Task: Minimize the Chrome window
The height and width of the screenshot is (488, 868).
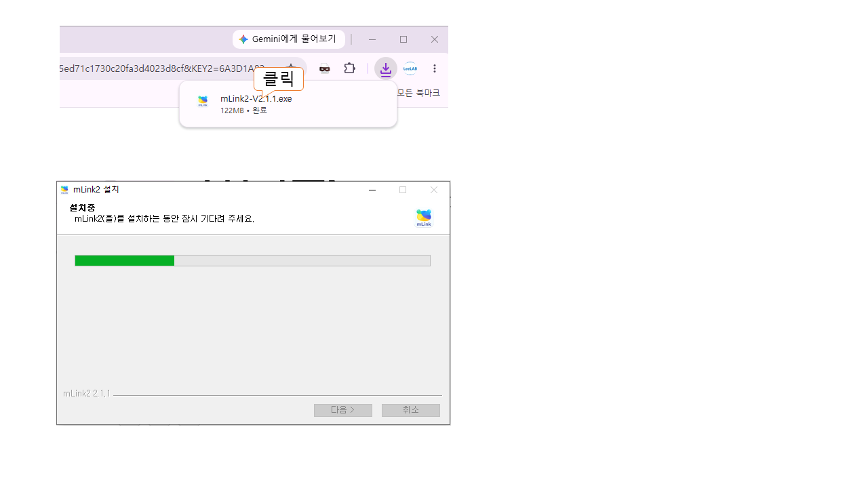Action: click(372, 39)
